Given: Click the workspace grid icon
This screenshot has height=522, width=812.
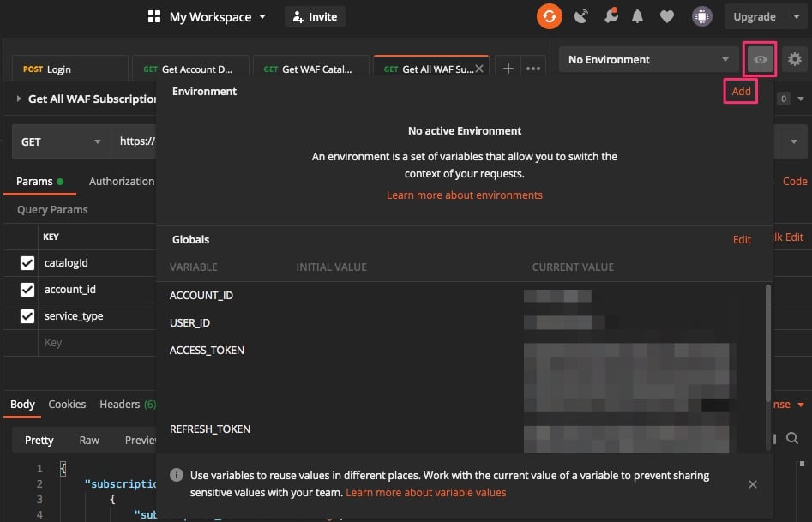Looking at the screenshot, I should click(x=154, y=16).
